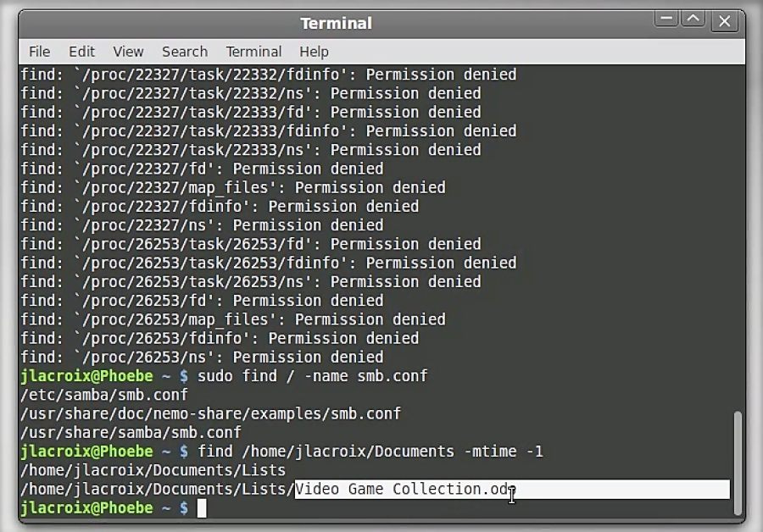Click the /etc/samba/smb.conf output line

104,395
